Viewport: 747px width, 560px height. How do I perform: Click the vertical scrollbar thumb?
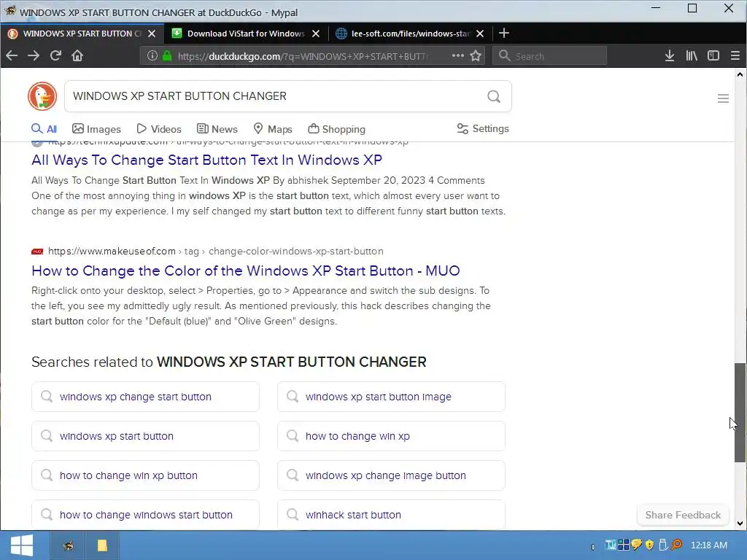click(x=740, y=413)
